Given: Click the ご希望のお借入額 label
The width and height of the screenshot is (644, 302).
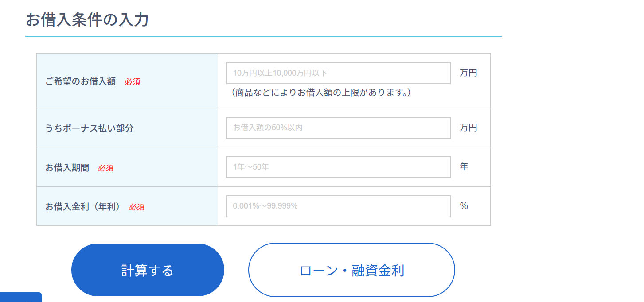Looking at the screenshot, I should pos(80,81).
